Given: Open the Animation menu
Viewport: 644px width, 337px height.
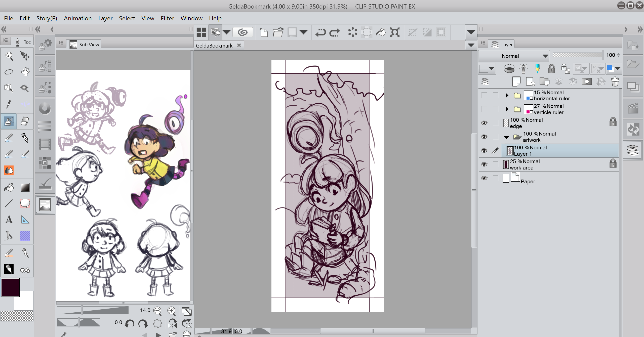Looking at the screenshot, I should coord(78,18).
